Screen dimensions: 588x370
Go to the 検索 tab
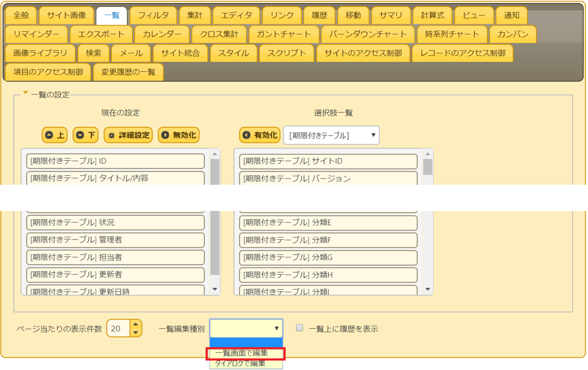coord(94,53)
